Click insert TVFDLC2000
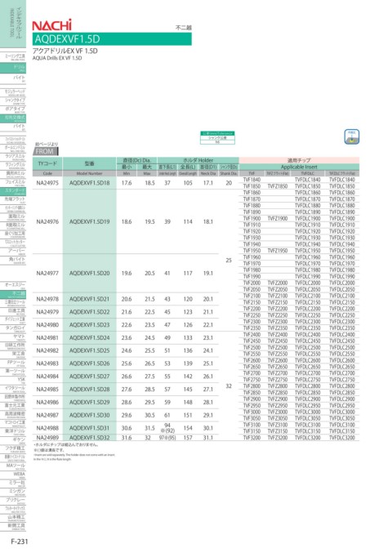The height and width of the screenshot is (553, 392). 307,283
